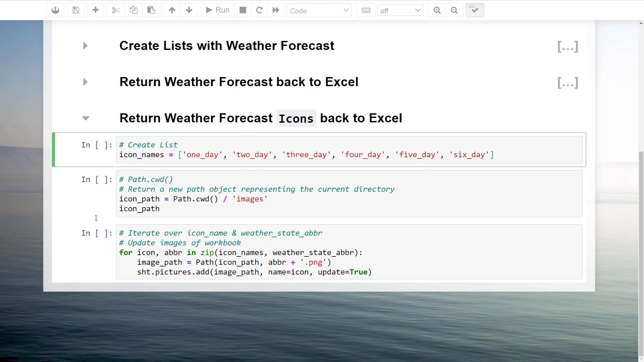This screenshot has width=644, height=362.
Task: Open the keyboard shortcuts command palette
Action: click(366, 10)
